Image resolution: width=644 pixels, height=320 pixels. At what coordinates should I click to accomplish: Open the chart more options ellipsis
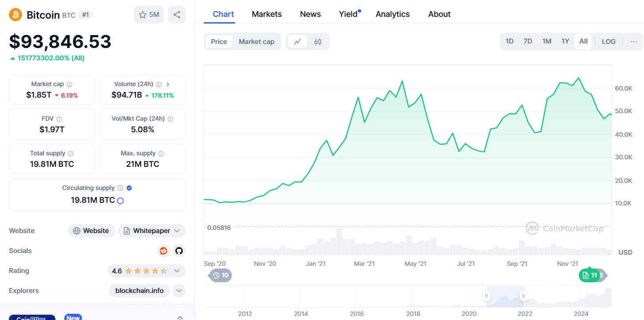(x=634, y=42)
